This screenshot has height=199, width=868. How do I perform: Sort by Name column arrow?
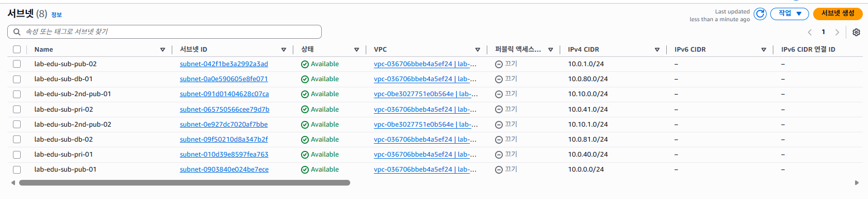point(162,50)
